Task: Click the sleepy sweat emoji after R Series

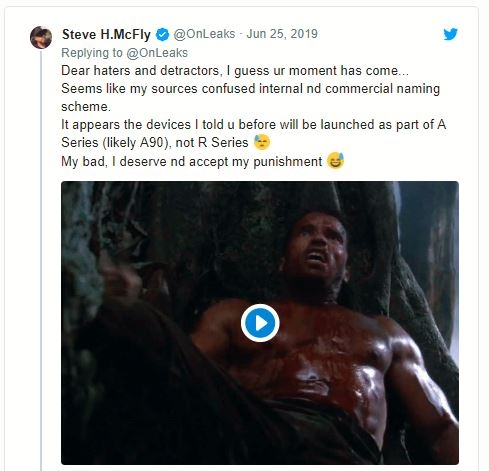Action: click(262, 142)
